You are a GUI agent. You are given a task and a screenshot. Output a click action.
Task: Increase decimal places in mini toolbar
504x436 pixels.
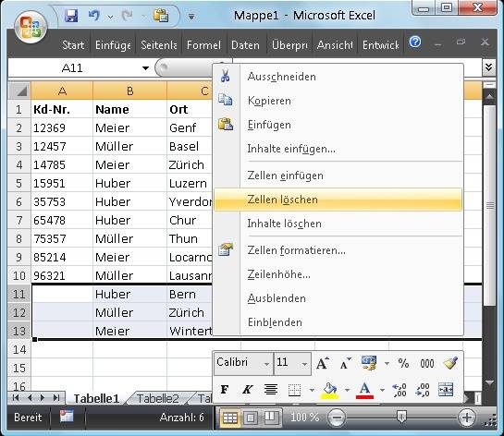[400, 390]
